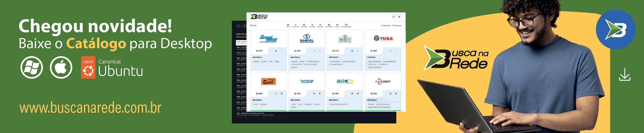Click the grey trash icon on Tuba card
The height and width of the screenshot is (133, 644).
(x=396, y=51)
